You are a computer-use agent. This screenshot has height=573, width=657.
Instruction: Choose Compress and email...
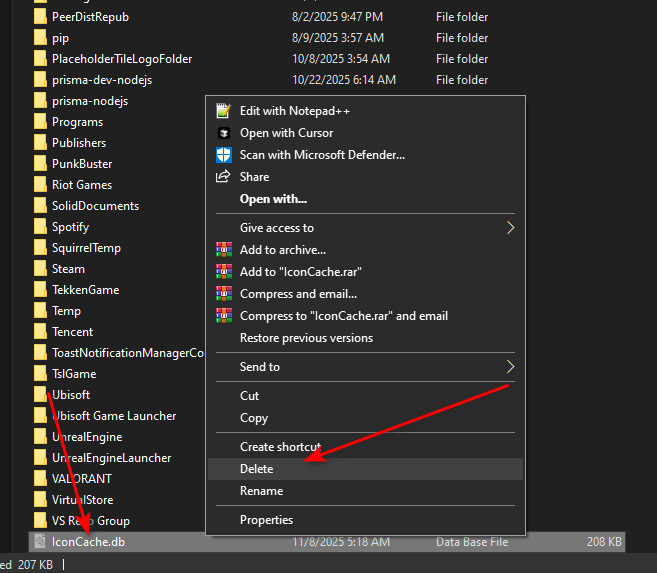pyautogui.click(x=365, y=294)
